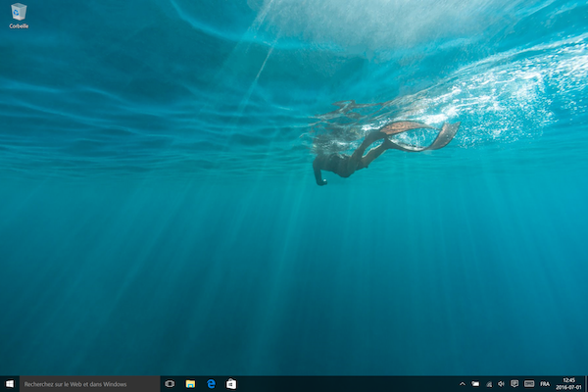Open the Windows Start menu
The width and height of the screenshot is (588, 392).
10,384
